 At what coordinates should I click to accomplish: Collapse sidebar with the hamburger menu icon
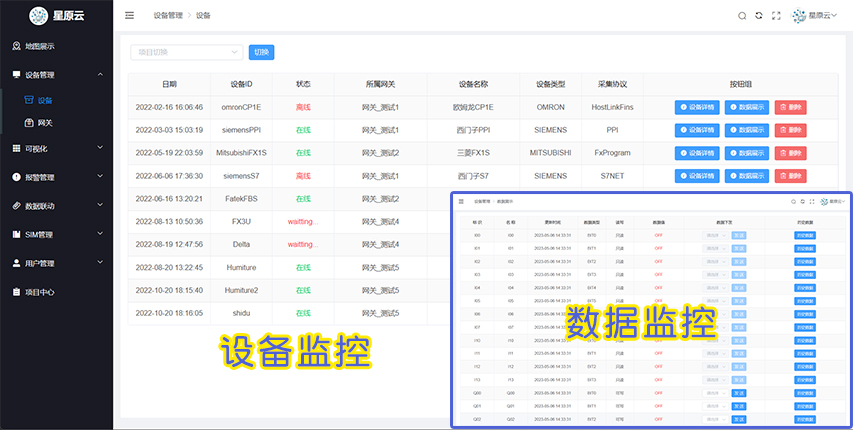pyautogui.click(x=129, y=16)
